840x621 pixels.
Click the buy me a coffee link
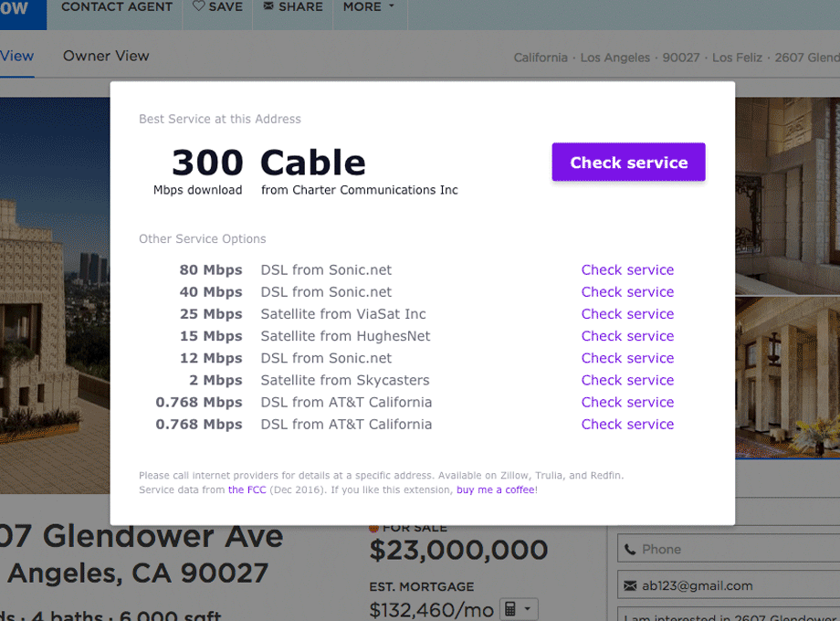click(x=496, y=490)
